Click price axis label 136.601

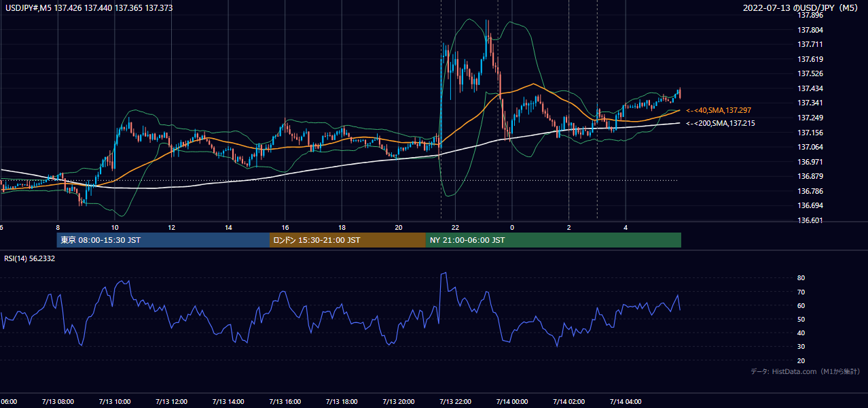810,220
